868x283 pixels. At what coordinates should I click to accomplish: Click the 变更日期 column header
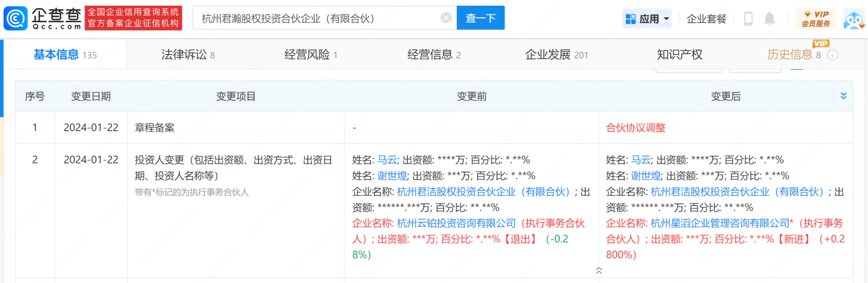[91, 96]
